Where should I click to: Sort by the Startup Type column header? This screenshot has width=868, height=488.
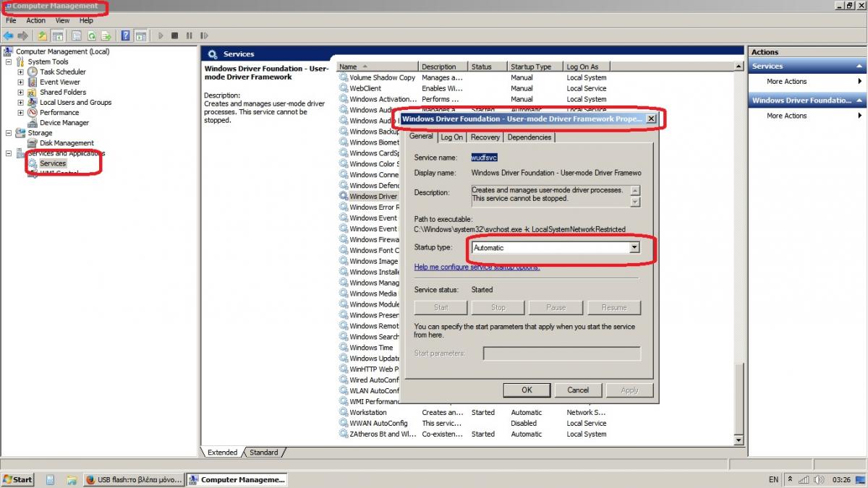(x=535, y=67)
